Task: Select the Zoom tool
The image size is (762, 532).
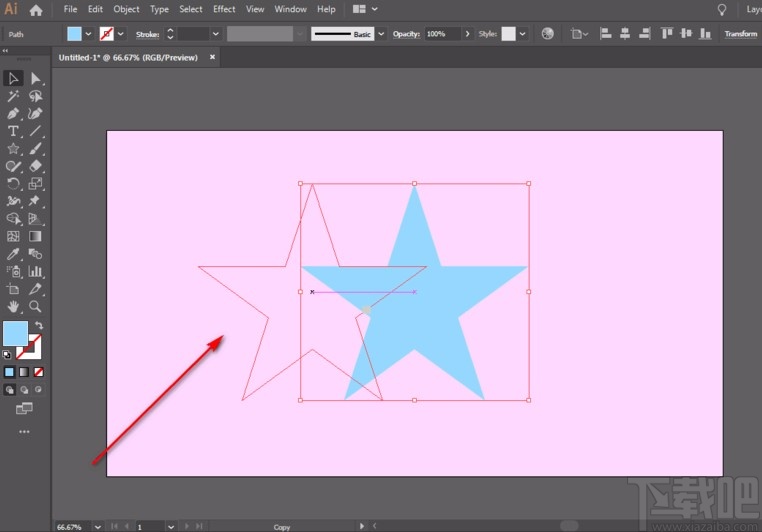Action: point(35,307)
